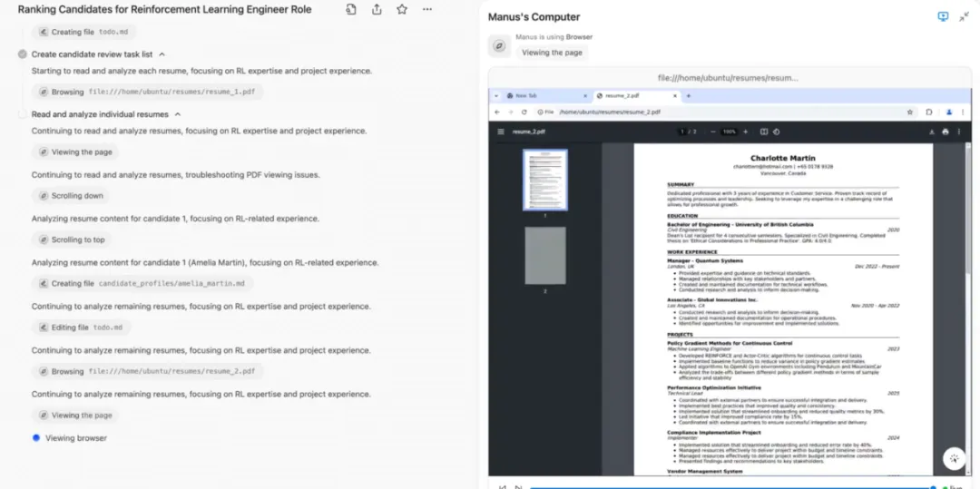Download the PDF using the download icon
Viewport: 980px width, 489px height.
tap(932, 132)
